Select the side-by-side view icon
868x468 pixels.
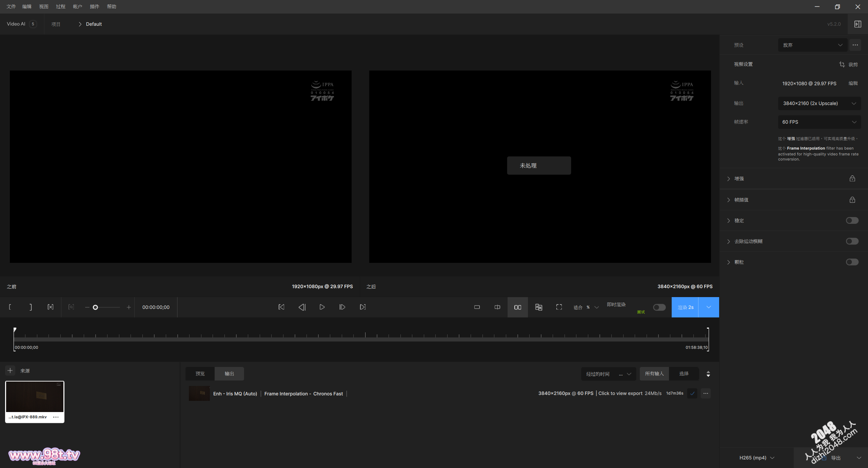point(517,307)
